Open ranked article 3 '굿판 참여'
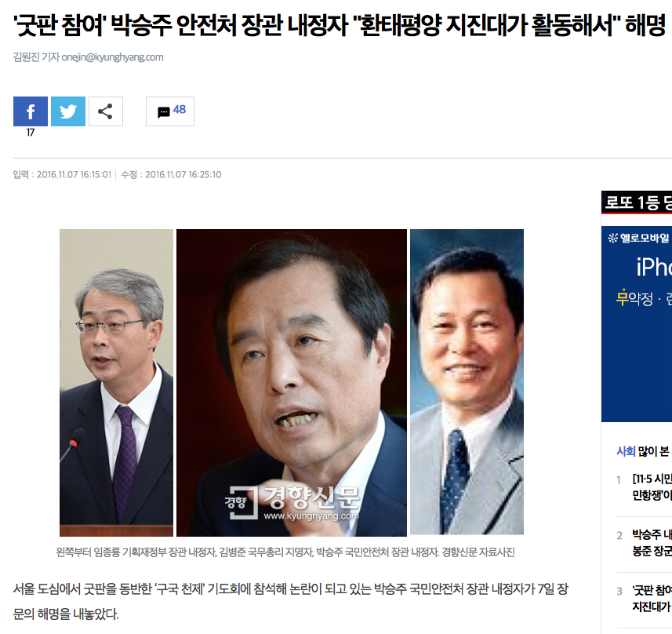Screen dimensions: 672x634 652,599
